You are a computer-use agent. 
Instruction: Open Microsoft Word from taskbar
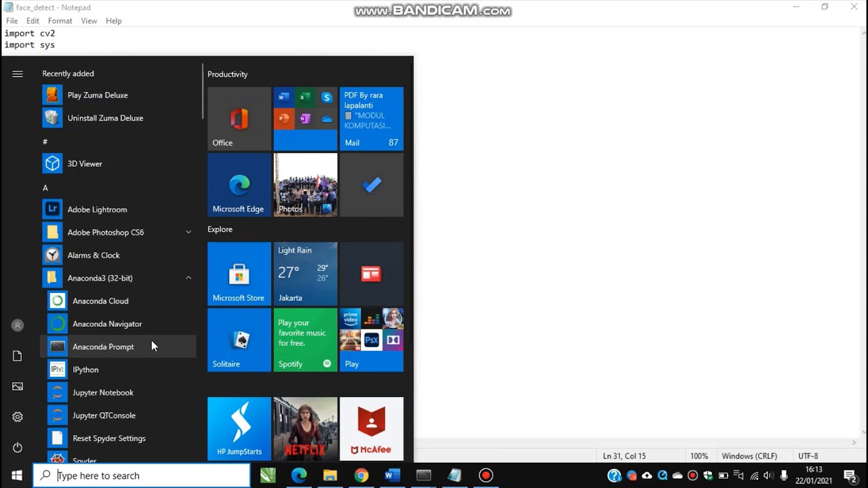tap(393, 475)
